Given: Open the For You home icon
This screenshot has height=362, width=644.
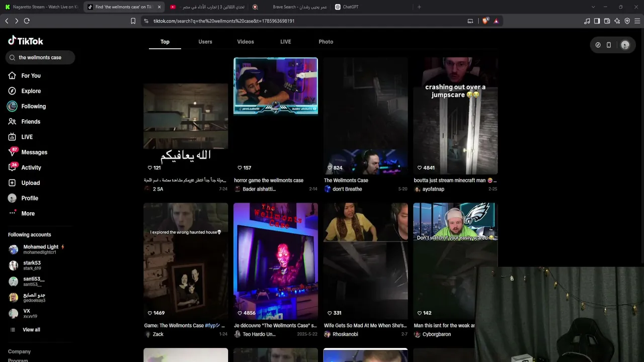Looking at the screenshot, I should [12, 75].
